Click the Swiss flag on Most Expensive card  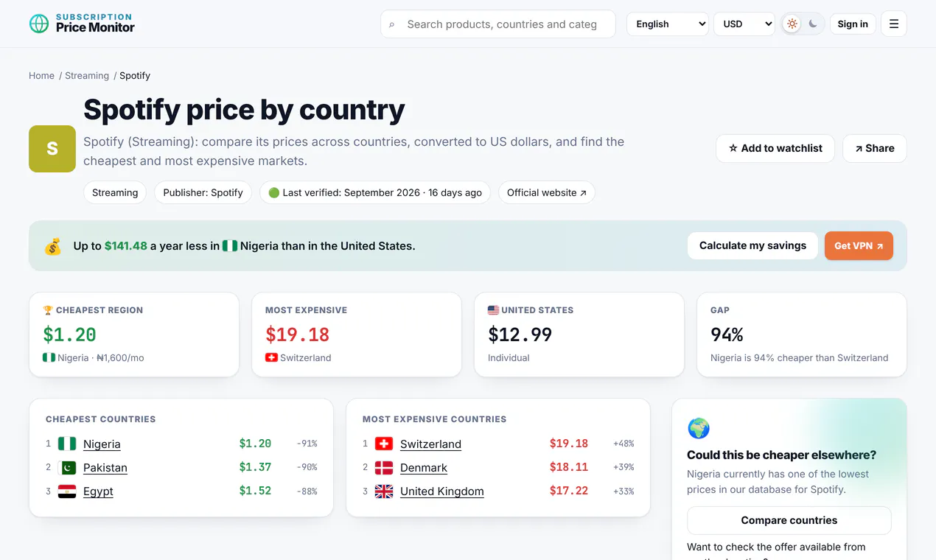pos(271,357)
